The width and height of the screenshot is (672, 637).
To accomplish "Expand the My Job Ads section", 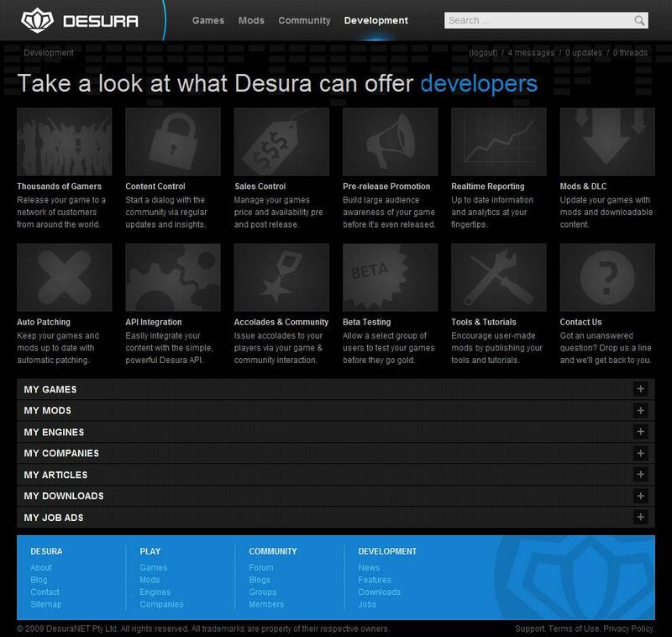I will [640, 517].
